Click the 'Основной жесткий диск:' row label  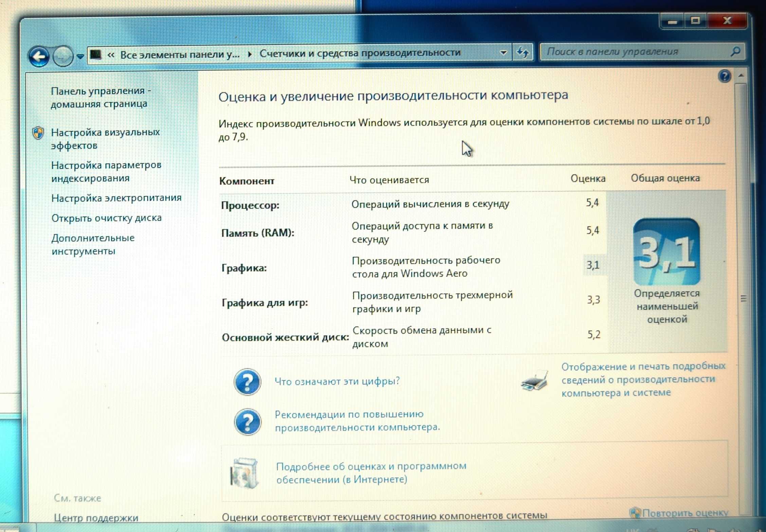pos(285,337)
